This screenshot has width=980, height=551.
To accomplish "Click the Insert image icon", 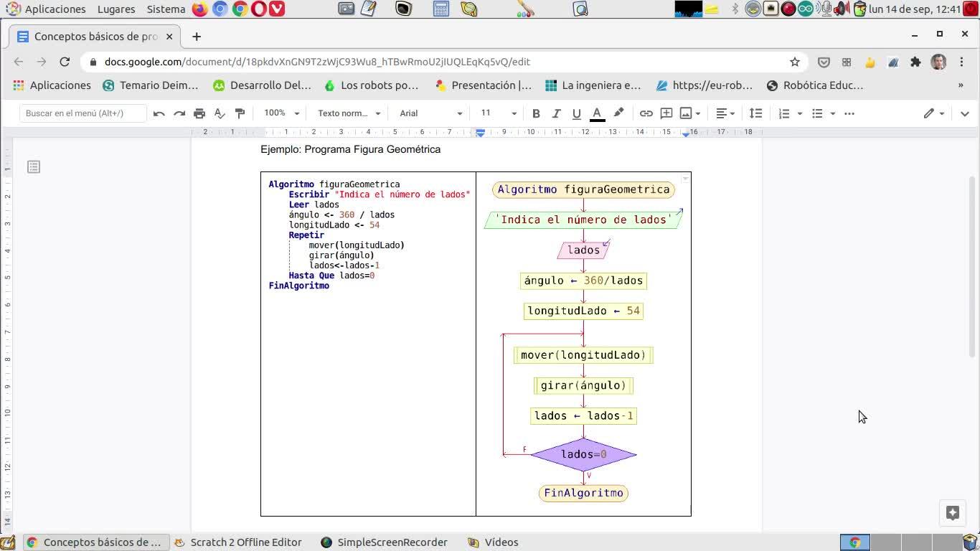I will (686, 113).
